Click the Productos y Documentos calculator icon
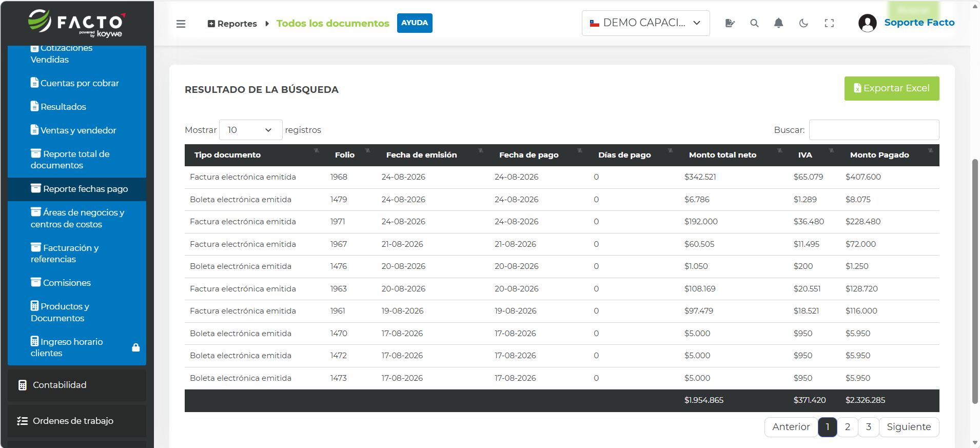980x448 pixels. click(x=34, y=306)
